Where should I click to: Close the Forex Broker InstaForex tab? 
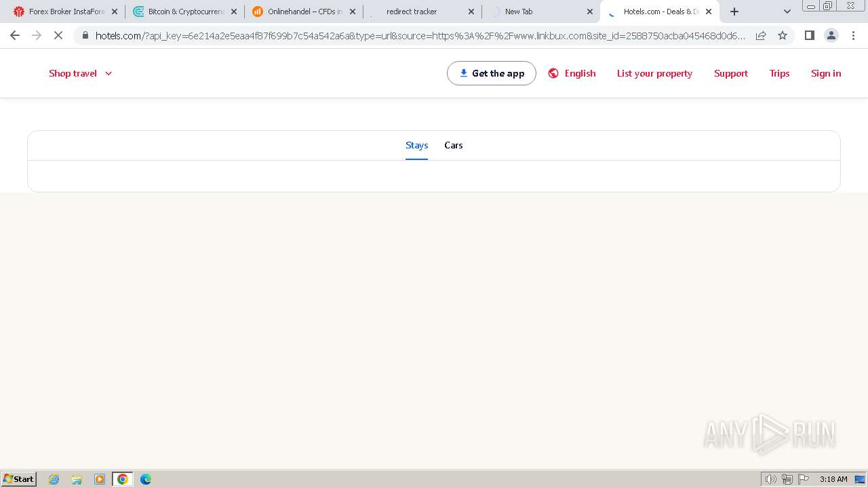point(115,12)
